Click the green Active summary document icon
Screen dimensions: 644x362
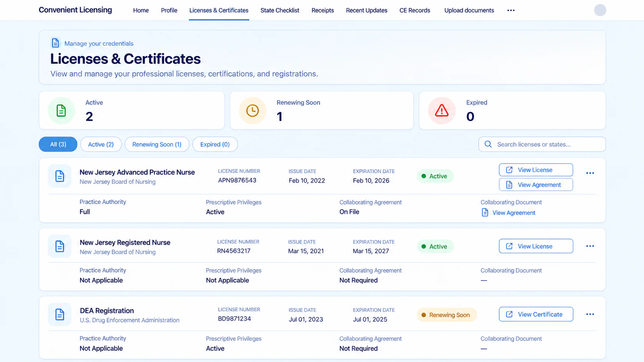[61, 111]
